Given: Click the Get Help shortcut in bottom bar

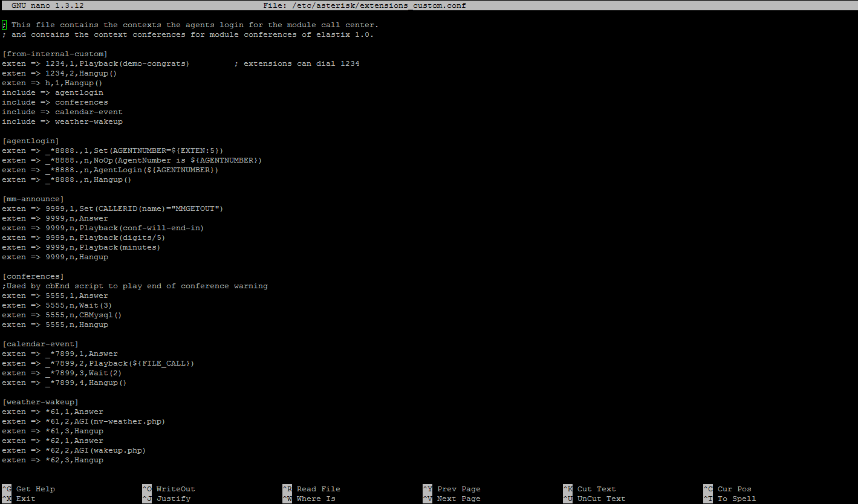Looking at the screenshot, I should click(x=35, y=489).
